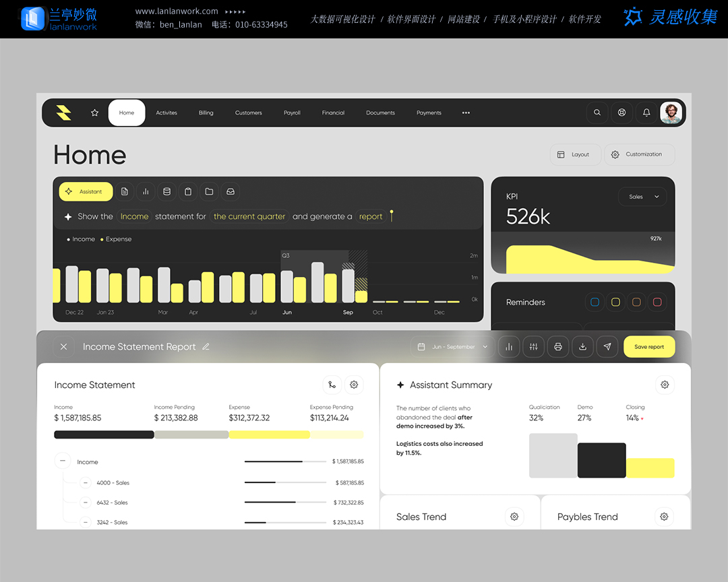Open Assistant Summary settings gear
This screenshot has height=582, width=728.
(665, 385)
